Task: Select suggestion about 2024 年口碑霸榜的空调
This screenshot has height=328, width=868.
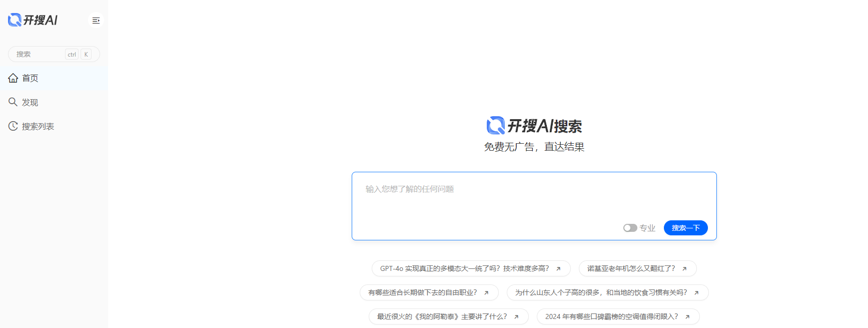Action: tap(618, 316)
